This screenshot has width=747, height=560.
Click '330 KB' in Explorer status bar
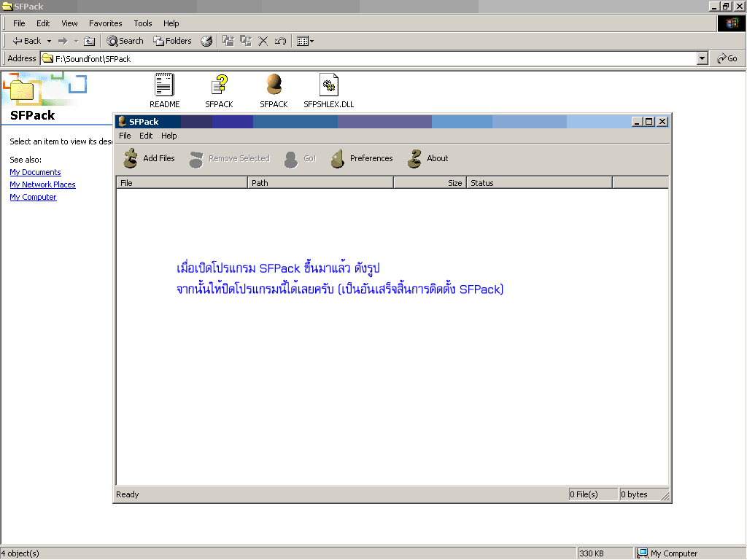coord(591,554)
